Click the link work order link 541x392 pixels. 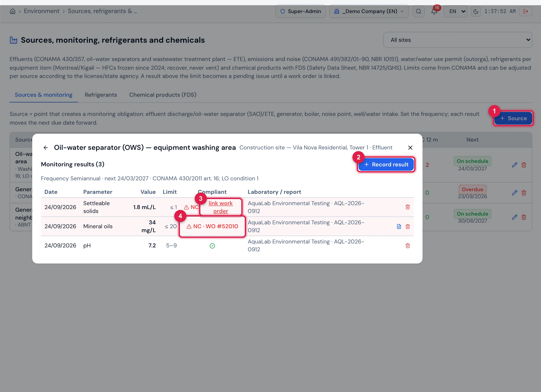(220, 207)
